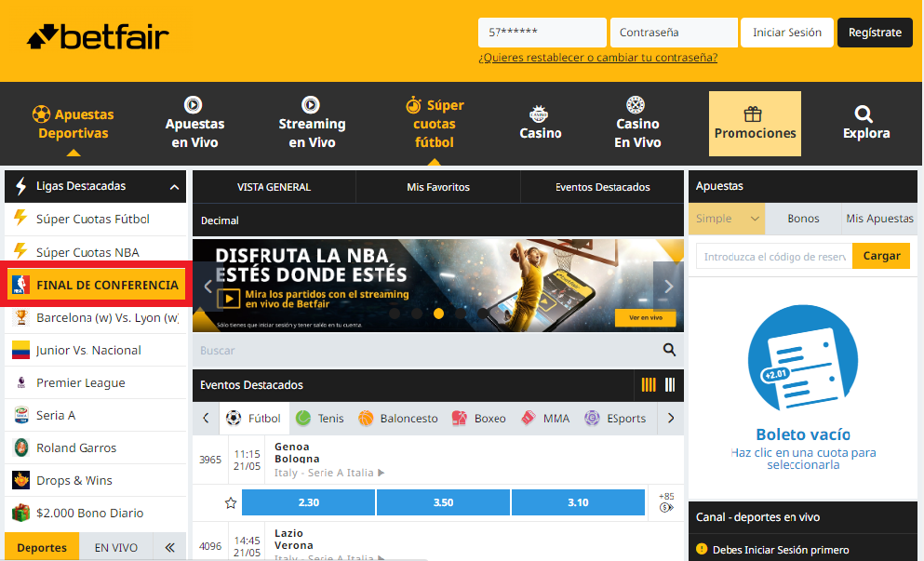Open $2.000 Bono Diario item

coord(96,513)
